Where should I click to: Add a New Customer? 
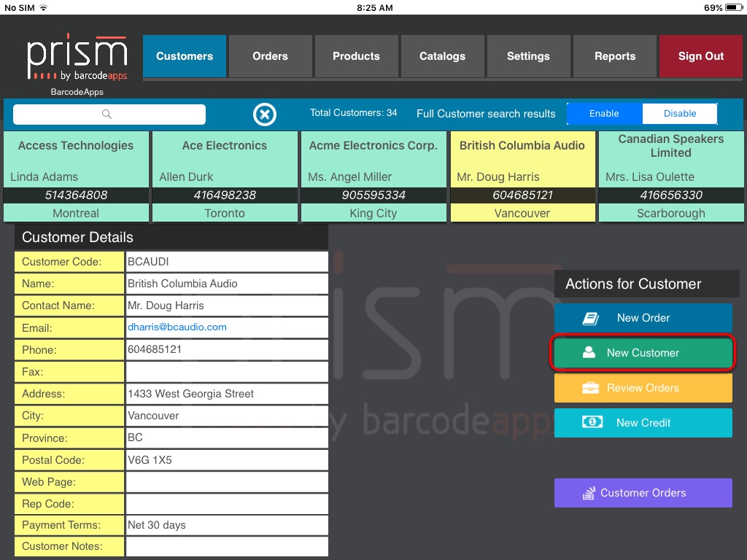(x=643, y=353)
